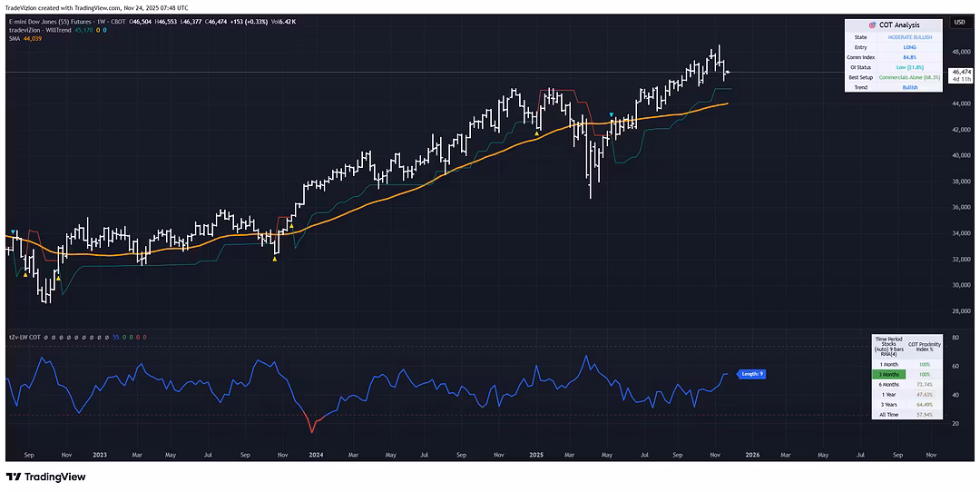Image resolution: width=980 pixels, height=492 pixels.
Task: Click the 46,474 current price label
Action: [958, 71]
